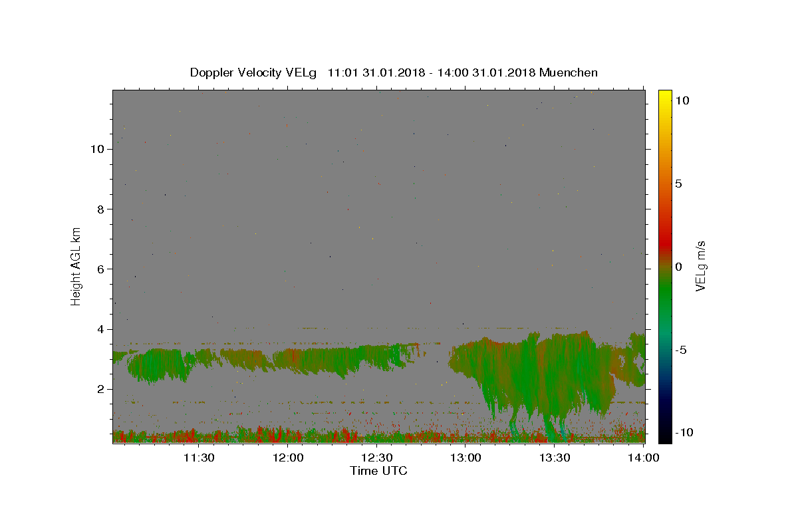Click the 13:00 time tick label

pos(465,458)
